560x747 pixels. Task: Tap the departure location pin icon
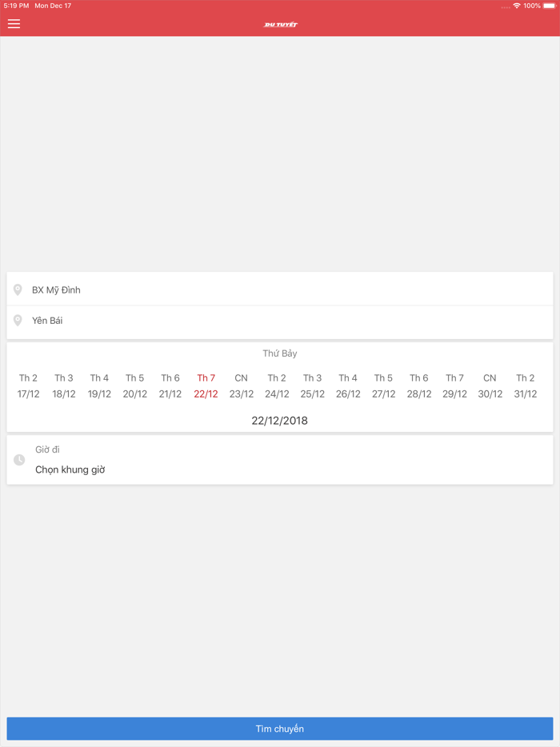pos(18,290)
